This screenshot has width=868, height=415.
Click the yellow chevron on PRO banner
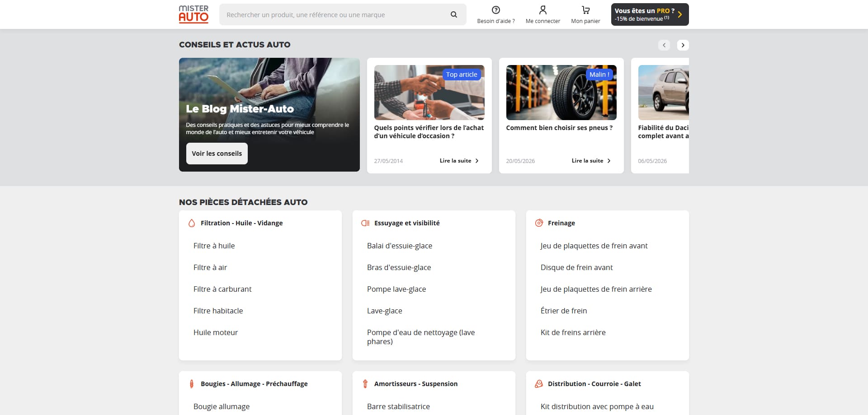[680, 14]
